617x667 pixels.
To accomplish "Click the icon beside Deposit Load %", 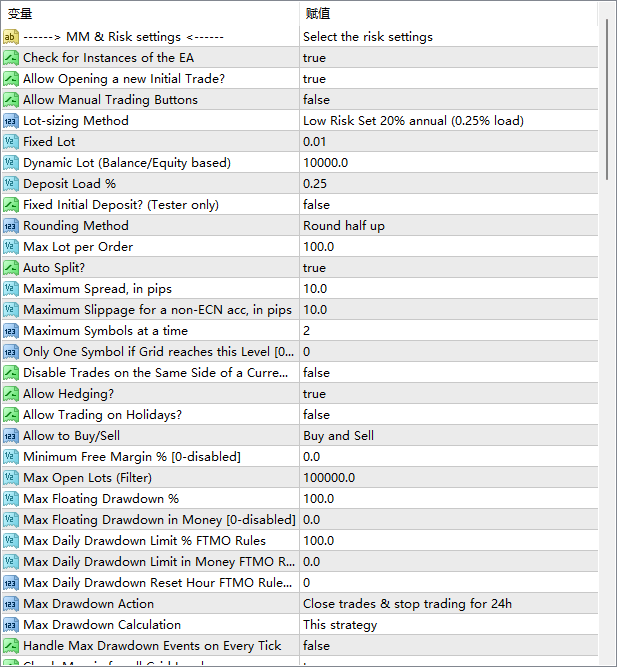I will [11, 184].
